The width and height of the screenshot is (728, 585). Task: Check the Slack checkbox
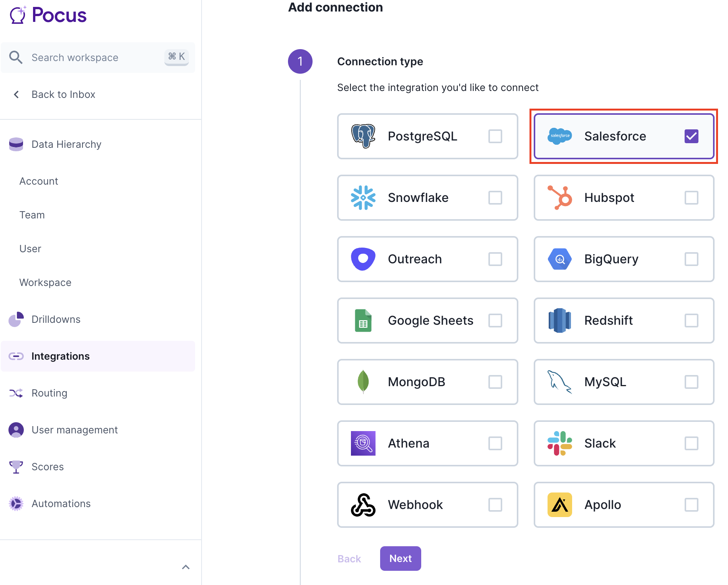point(692,443)
